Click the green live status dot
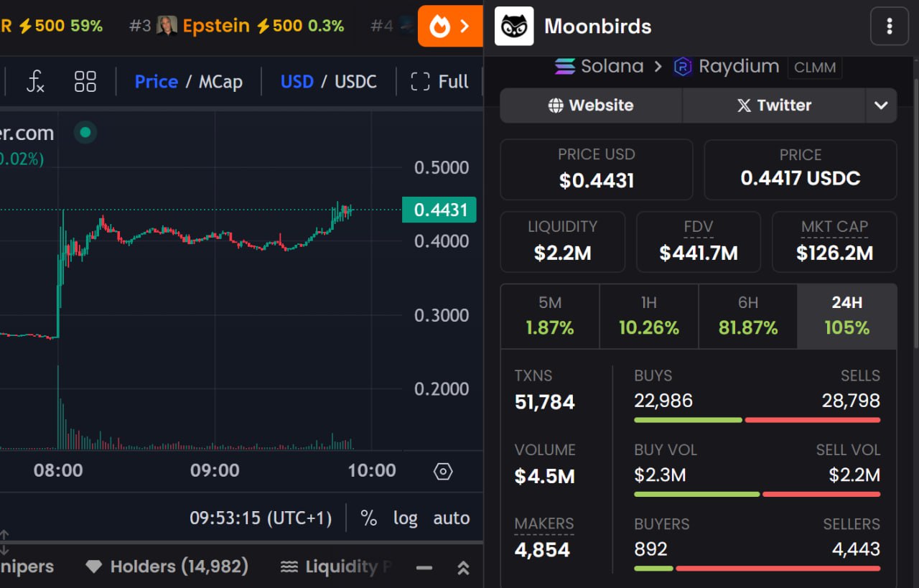Viewport: 919px width, 588px height. pyautogui.click(x=85, y=133)
